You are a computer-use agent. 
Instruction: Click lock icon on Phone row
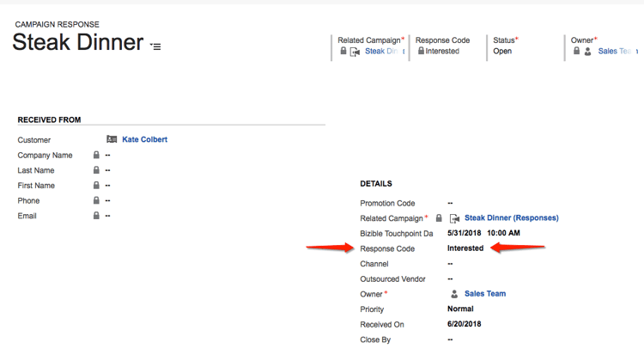pyautogui.click(x=96, y=201)
